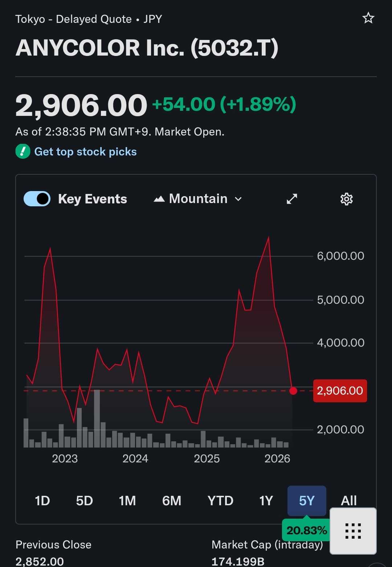Tap the 20.83% performance badge
The height and width of the screenshot is (567, 392).
point(306,530)
